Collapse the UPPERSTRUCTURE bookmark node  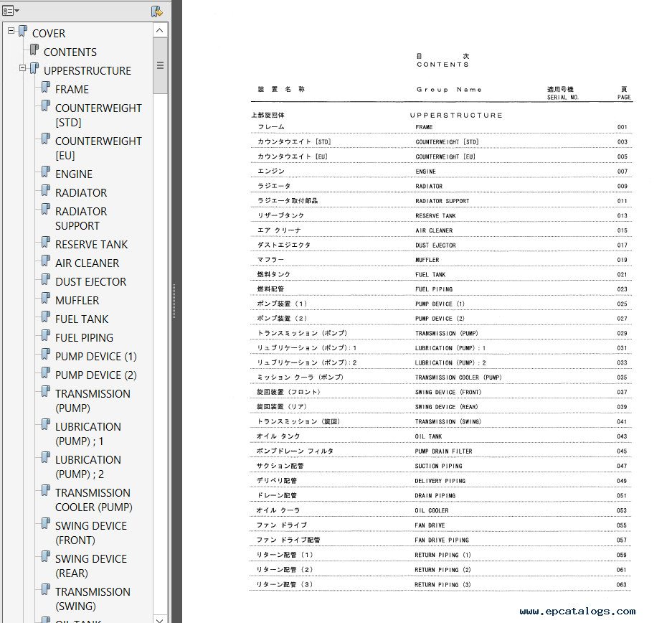[23, 68]
